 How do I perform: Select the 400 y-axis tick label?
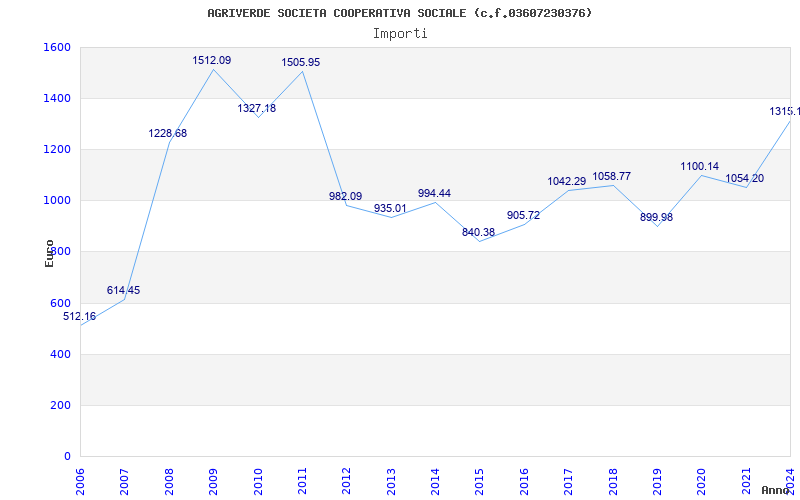point(60,354)
